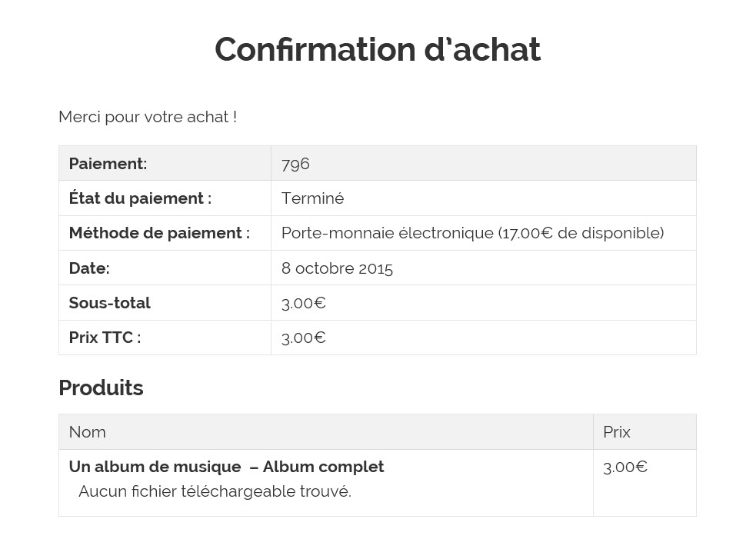The image size is (756, 559).
Task: Click the "État du paiement" label
Action: tap(140, 198)
